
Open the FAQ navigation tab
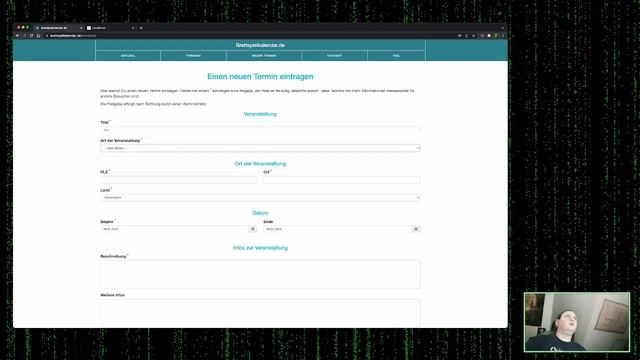pos(396,56)
